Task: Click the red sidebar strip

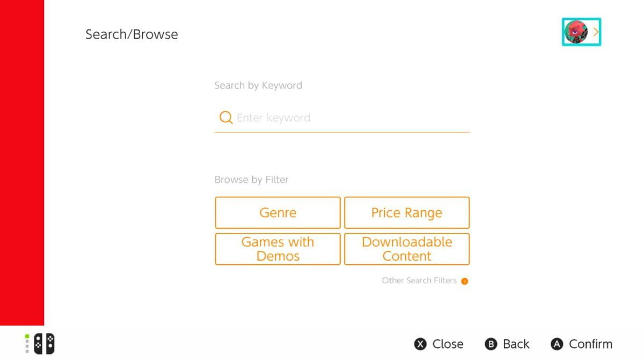Action: pyautogui.click(x=21, y=161)
